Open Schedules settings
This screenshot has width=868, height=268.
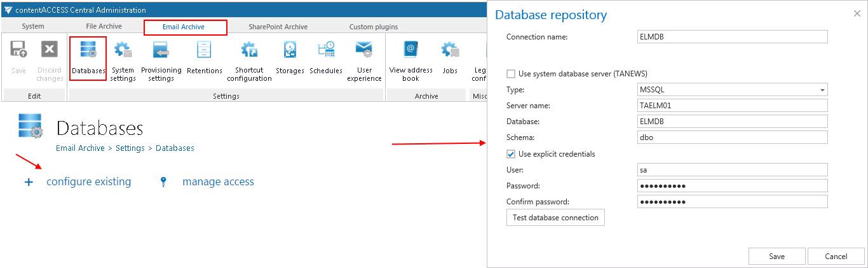326,59
